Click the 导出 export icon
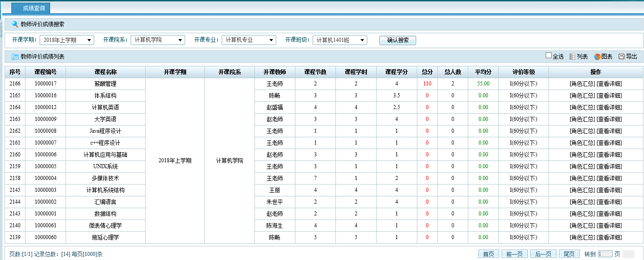 pos(622,56)
